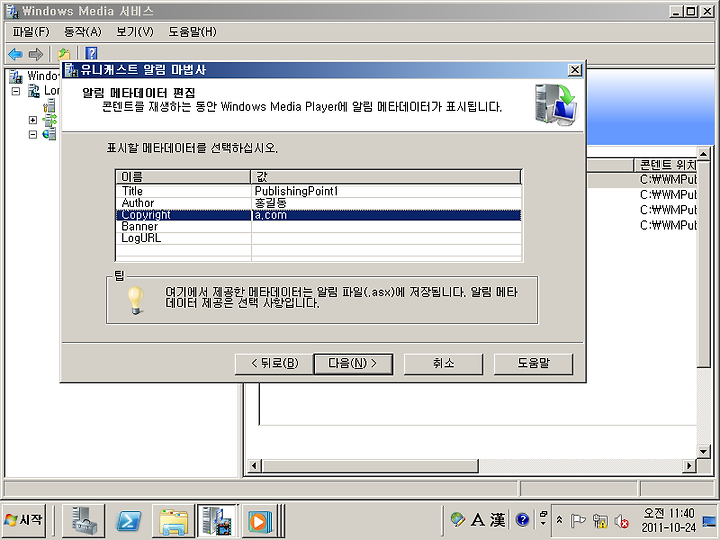The height and width of the screenshot is (540, 720).
Task: Click the 취소 cancel button
Action: 443,364
